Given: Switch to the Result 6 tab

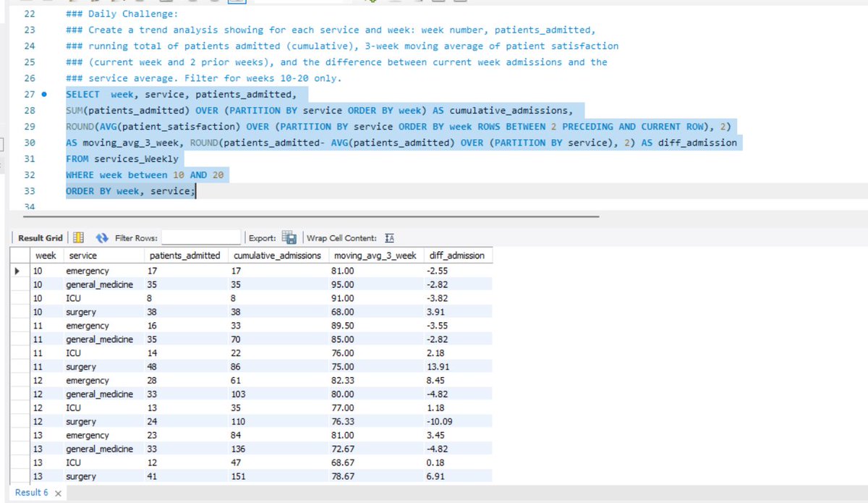Looking at the screenshot, I should pyautogui.click(x=32, y=492).
